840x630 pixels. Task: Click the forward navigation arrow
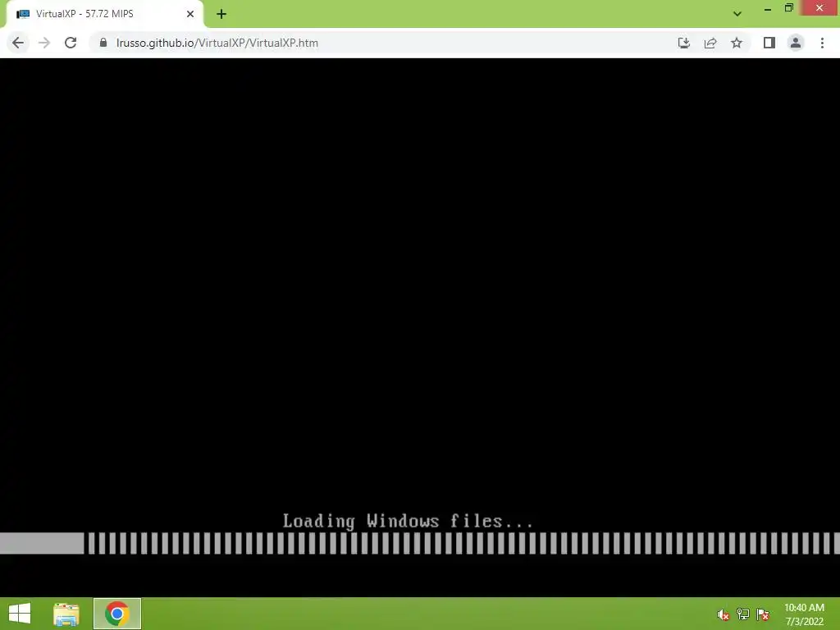[44, 43]
